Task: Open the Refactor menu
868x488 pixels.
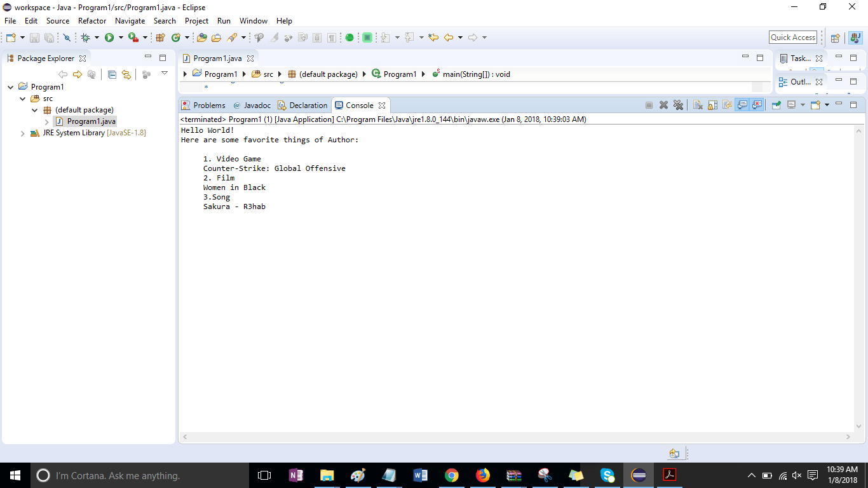Action: (x=92, y=21)
